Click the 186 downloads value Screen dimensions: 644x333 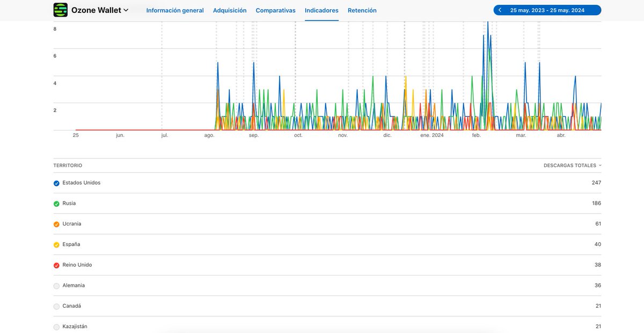coord(596,203)
